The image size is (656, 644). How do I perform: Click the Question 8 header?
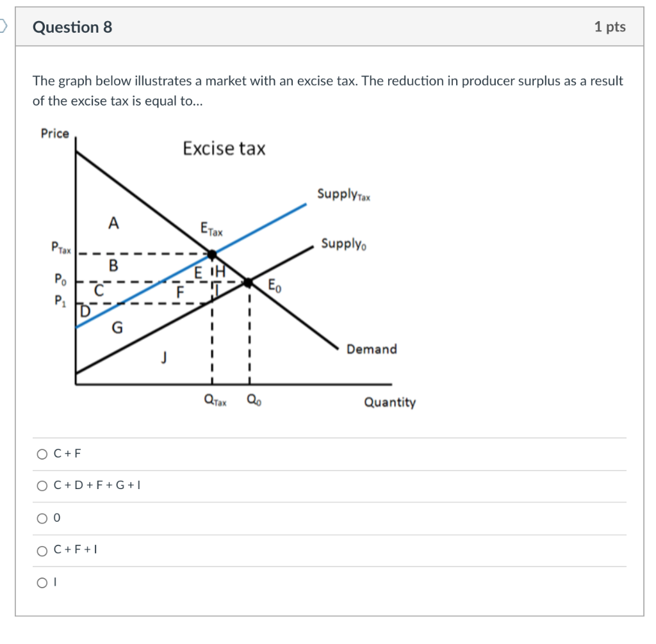coord(72,27)
